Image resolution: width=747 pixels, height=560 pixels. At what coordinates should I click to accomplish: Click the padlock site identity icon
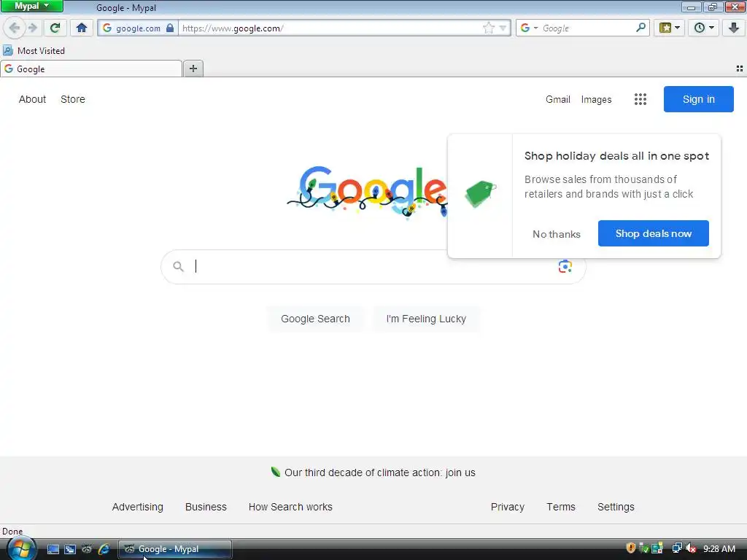pyautogui.click(x=170, y=28)
